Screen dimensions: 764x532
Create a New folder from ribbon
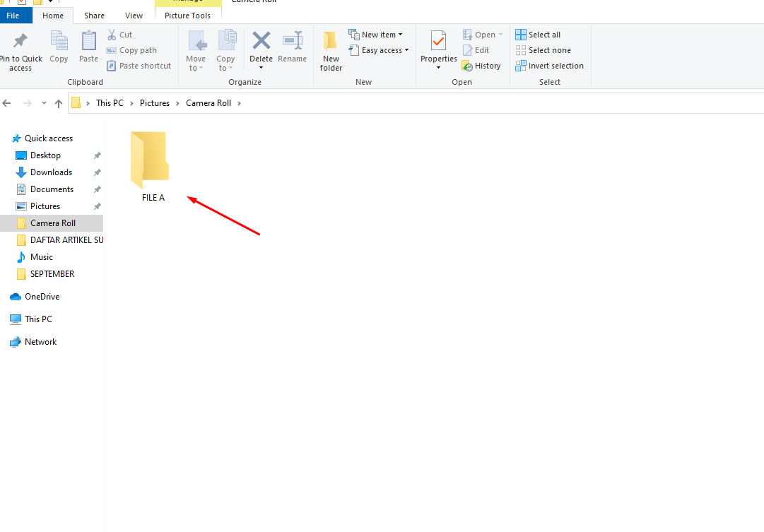331,51
